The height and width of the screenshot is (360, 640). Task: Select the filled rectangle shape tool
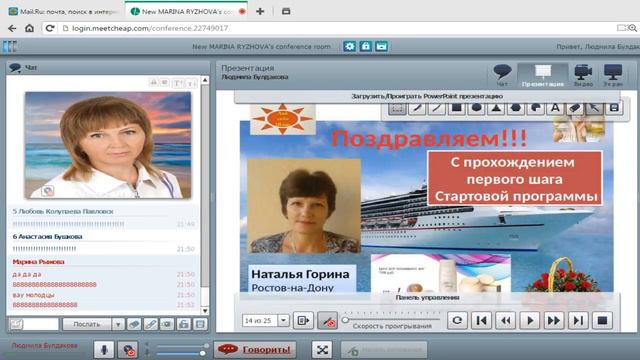pos(457,108)
